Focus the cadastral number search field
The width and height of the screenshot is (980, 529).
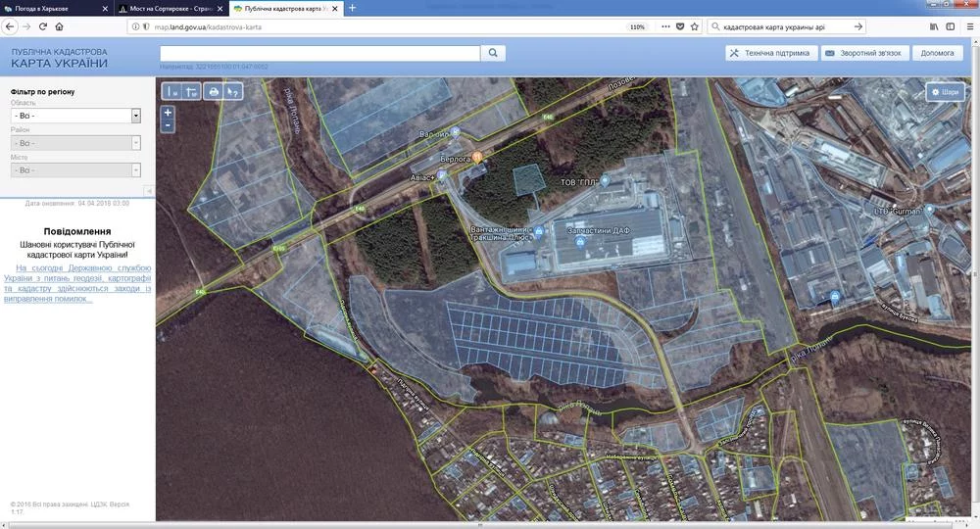[320, 53]
